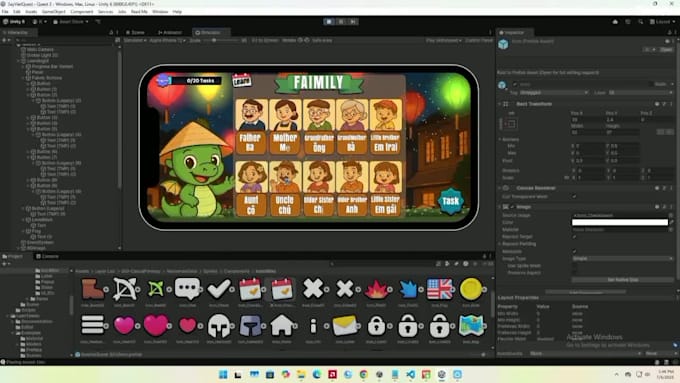Select the info letter i icon asset
This screenshot has width=680, height=383.
pos(313,326)
